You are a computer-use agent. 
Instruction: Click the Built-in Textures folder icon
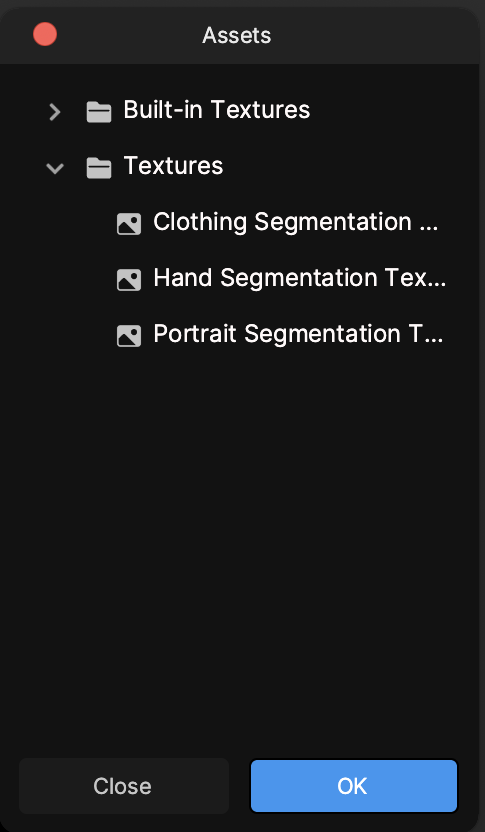coord(99,112)
